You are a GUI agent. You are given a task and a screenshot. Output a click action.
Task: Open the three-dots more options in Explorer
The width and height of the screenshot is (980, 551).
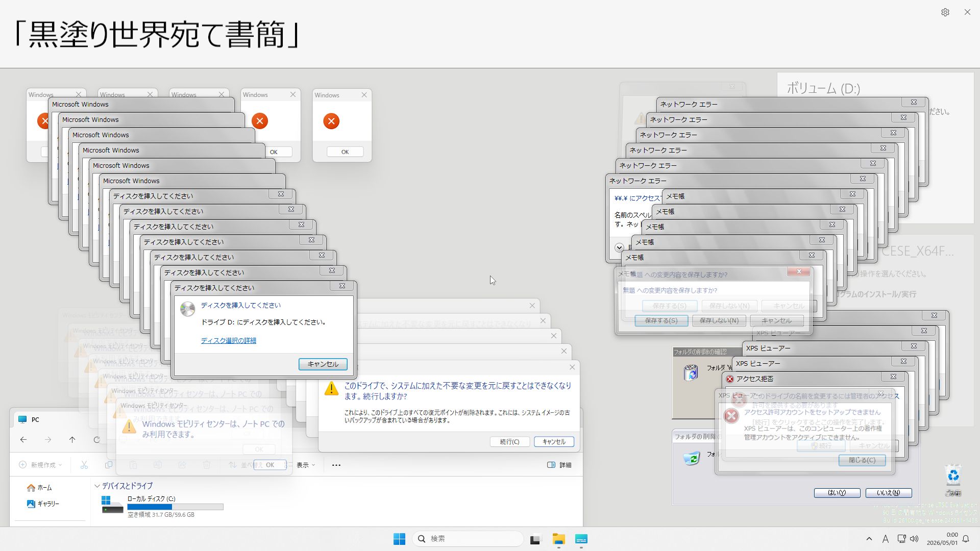(x=336, y=465)
